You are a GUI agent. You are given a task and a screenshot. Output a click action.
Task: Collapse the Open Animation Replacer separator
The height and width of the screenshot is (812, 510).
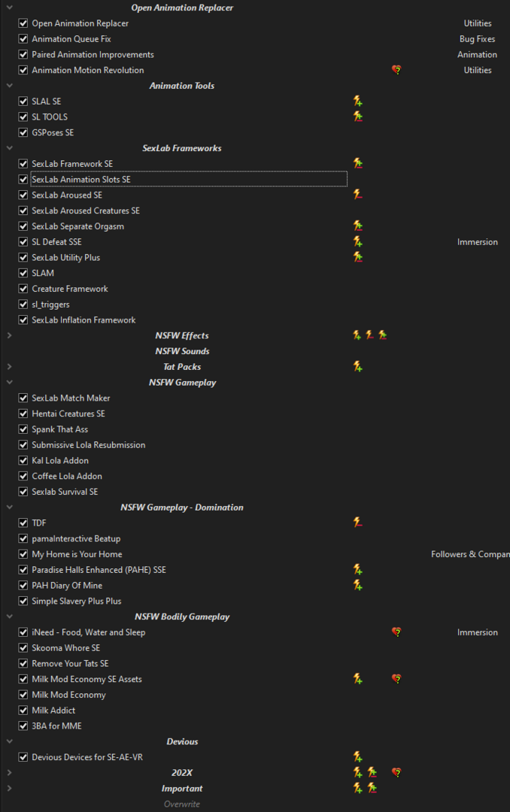9,8
